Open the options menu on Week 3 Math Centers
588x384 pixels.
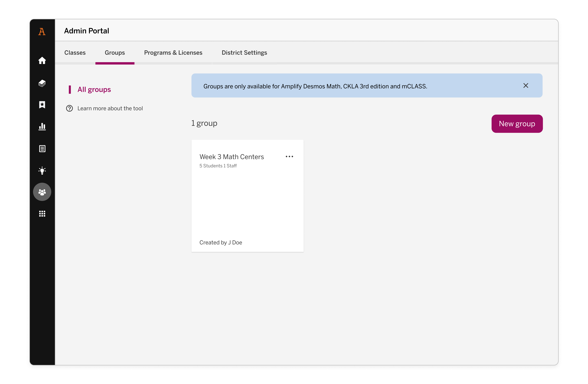pyautogui.click(x=289, y=156)
